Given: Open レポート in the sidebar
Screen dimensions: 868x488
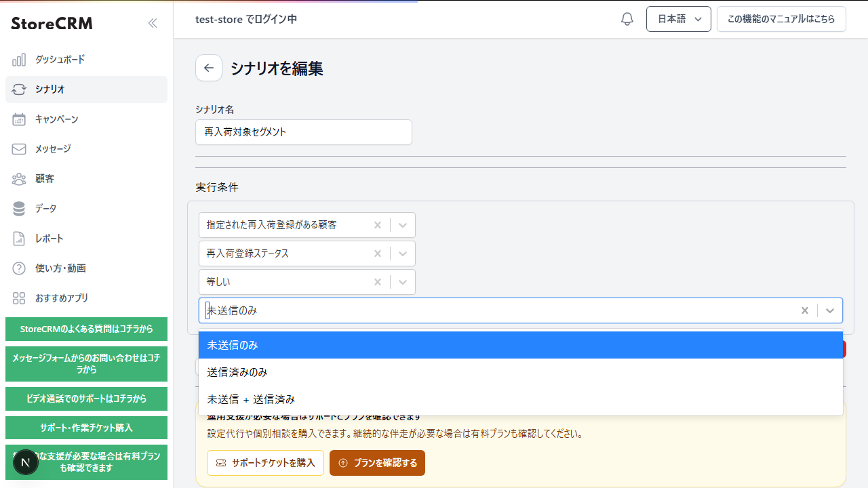Looking at the screenshot, I should [x=86, y=239].
